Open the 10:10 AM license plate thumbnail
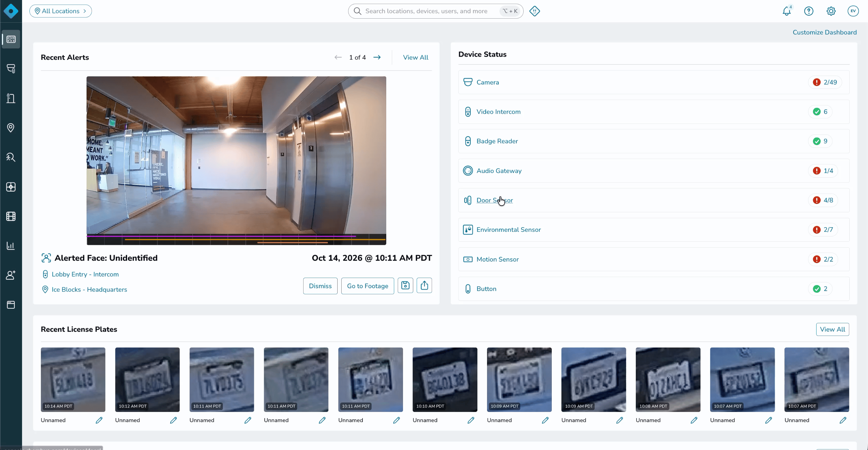 (x=445, y=380)
